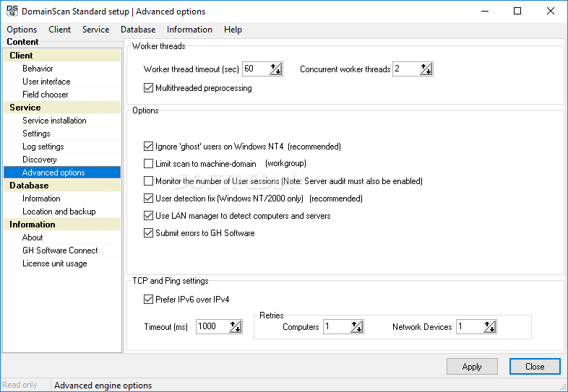Click the Close button
Image resolution: width=568 pixels, height=392 pixels.
535,367
